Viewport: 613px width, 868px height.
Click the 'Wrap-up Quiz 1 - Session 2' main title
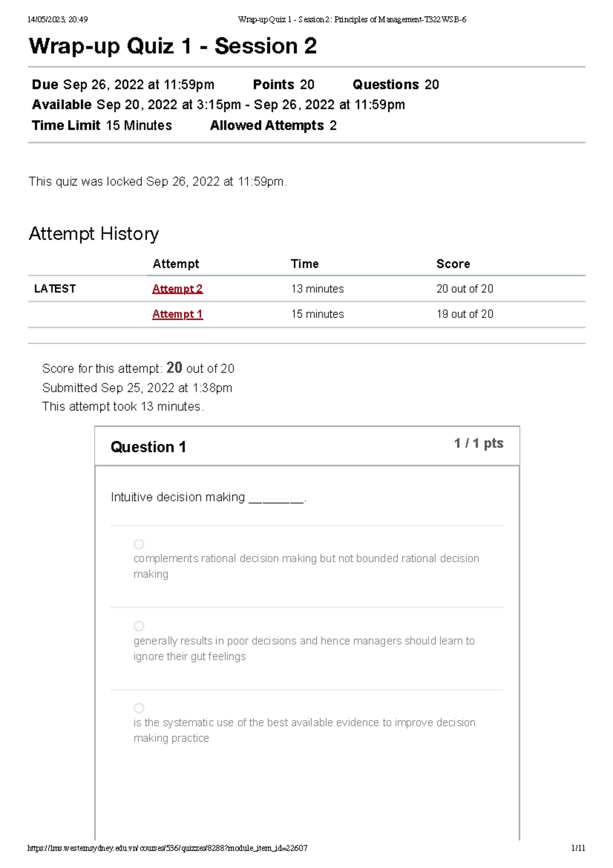point(173,46)
